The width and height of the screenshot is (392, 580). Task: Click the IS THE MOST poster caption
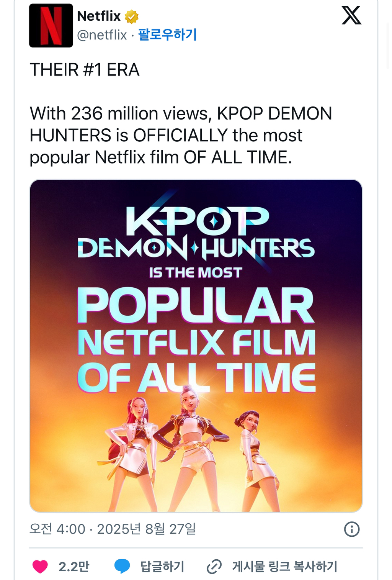[x=196, y=273]
